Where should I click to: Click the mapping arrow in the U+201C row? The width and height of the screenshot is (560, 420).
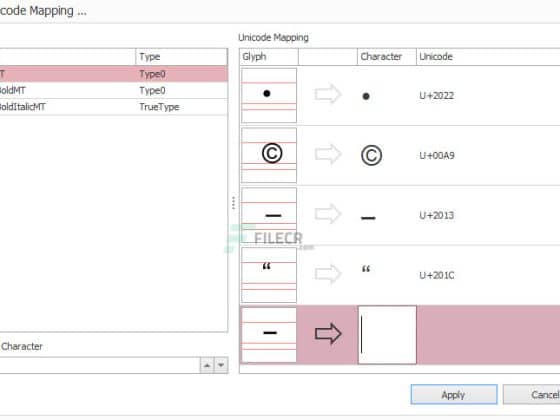pyautogui.click(x=328, y=274)
